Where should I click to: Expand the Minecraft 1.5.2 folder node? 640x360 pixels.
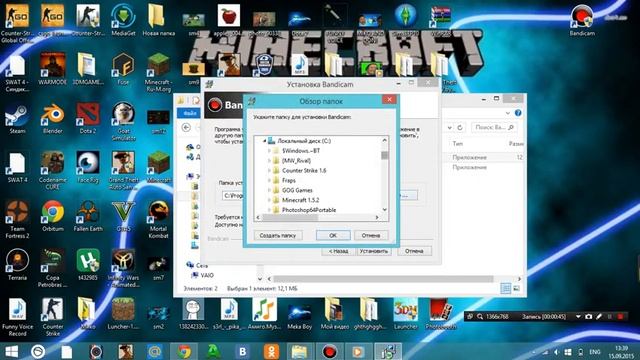coord(269,200)
